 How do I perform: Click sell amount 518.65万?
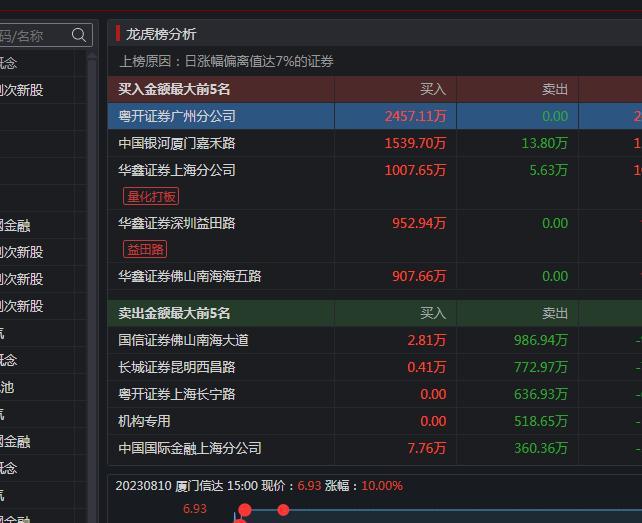click(x=541, y=421)
